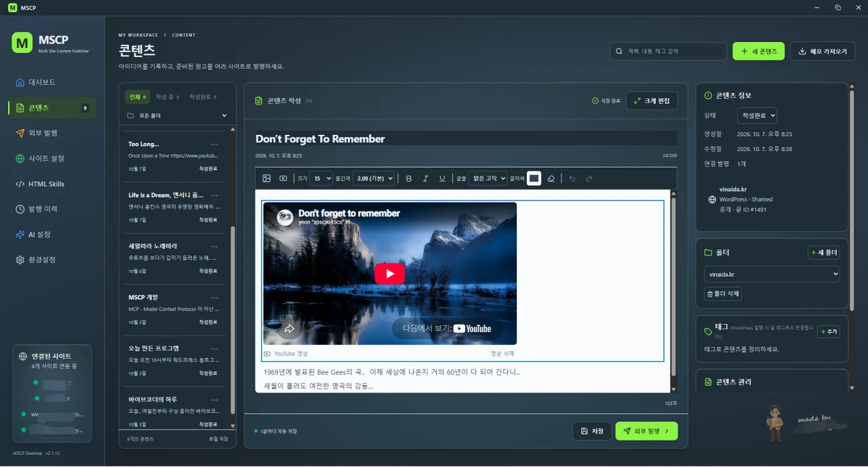Viewport: 868px width, 467px height.
Task: Open the font size dropdown showing 15
Action: point(321,178)
